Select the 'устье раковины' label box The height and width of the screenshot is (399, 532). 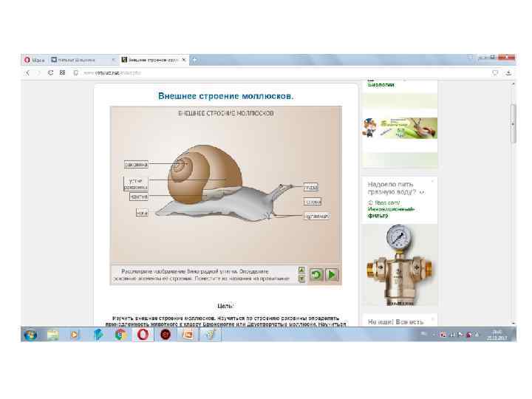[x=135, y=183]
